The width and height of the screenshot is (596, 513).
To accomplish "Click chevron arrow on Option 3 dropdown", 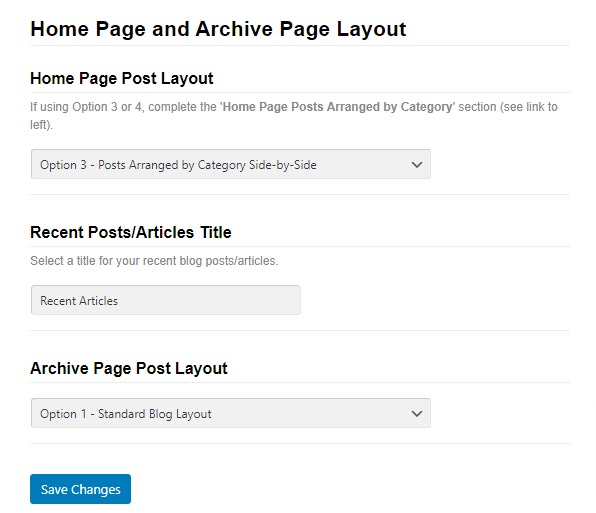I will coord(417,165).
